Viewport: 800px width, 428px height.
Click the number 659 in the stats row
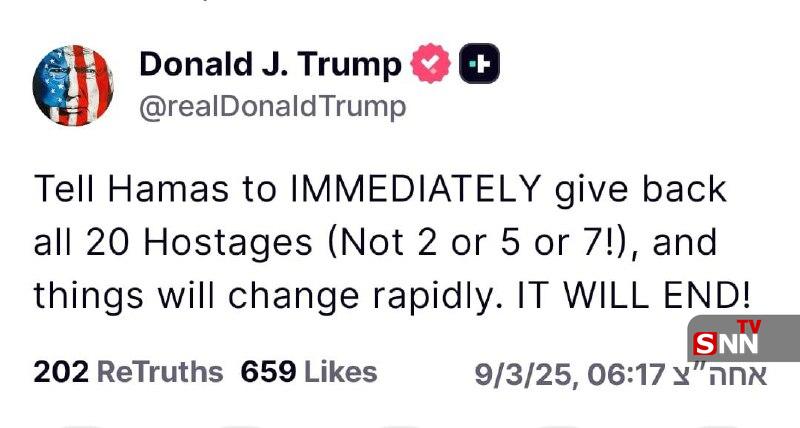point(268,372)
